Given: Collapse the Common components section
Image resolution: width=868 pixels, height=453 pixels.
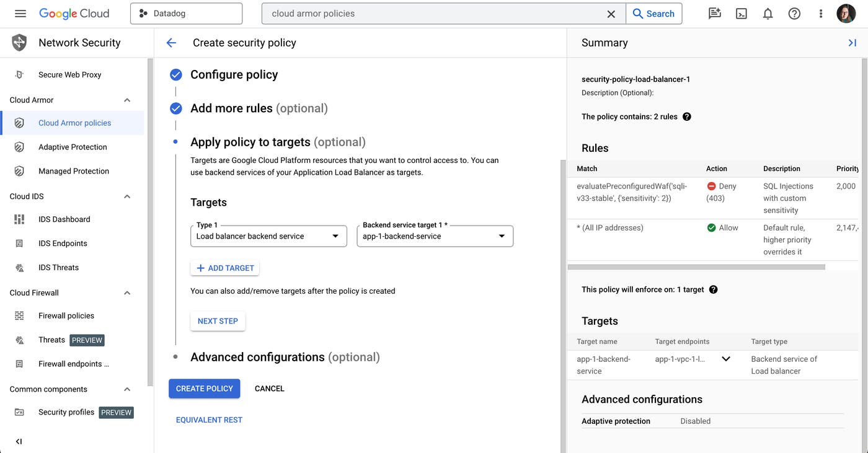Looking at the screenshot, I should coord(127,389).
